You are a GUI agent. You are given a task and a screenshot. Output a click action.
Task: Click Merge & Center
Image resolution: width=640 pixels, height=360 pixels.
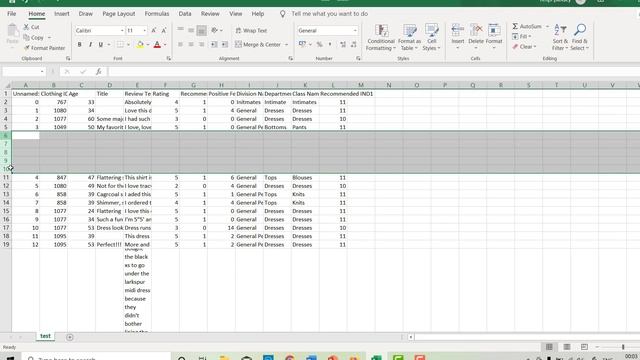coord(258,44)
